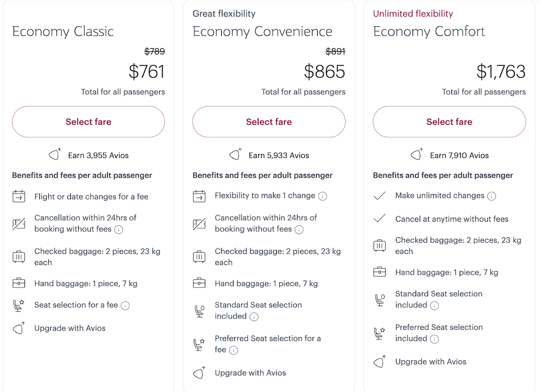Viewport: 539px width, 392px height.
Task: Click the Earn 7,910 Avios icon
Action: click(416, 154)
